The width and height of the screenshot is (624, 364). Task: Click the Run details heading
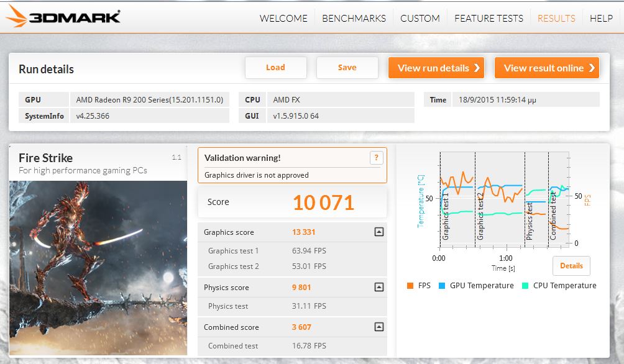[46, 69]
